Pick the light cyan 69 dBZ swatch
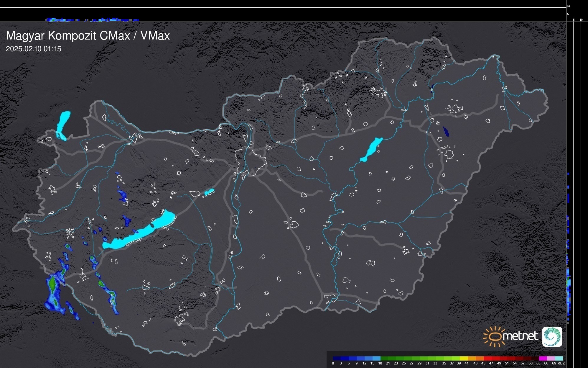 pyautogui.click(x=559, y=358)
